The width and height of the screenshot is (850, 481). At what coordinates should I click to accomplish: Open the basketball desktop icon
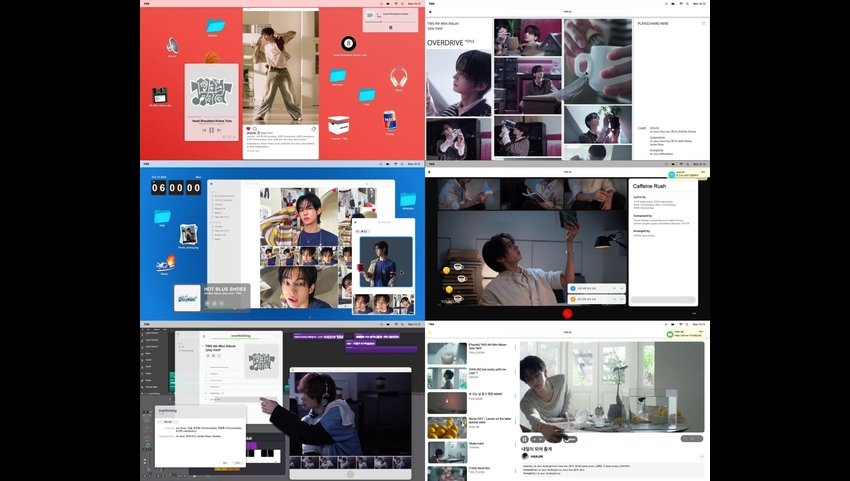[212, 58]
